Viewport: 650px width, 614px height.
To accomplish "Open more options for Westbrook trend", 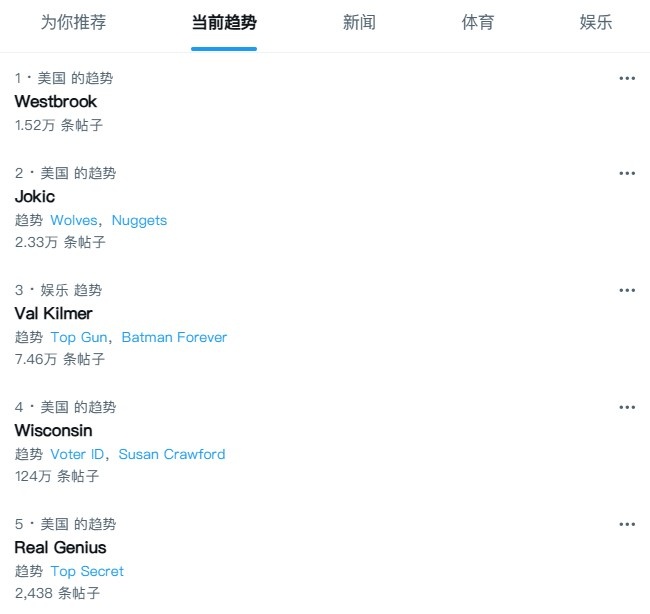I will (627, 78).
